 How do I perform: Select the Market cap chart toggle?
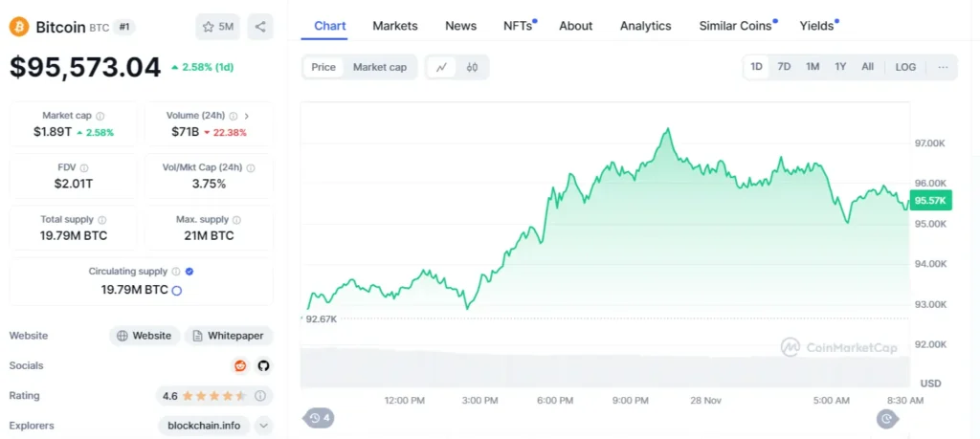click(379, 68)
